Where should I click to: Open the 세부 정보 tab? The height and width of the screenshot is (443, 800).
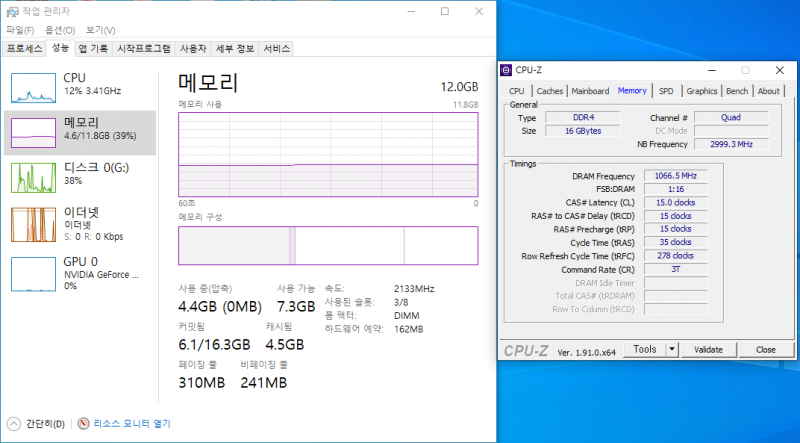[x=235, y=49]
